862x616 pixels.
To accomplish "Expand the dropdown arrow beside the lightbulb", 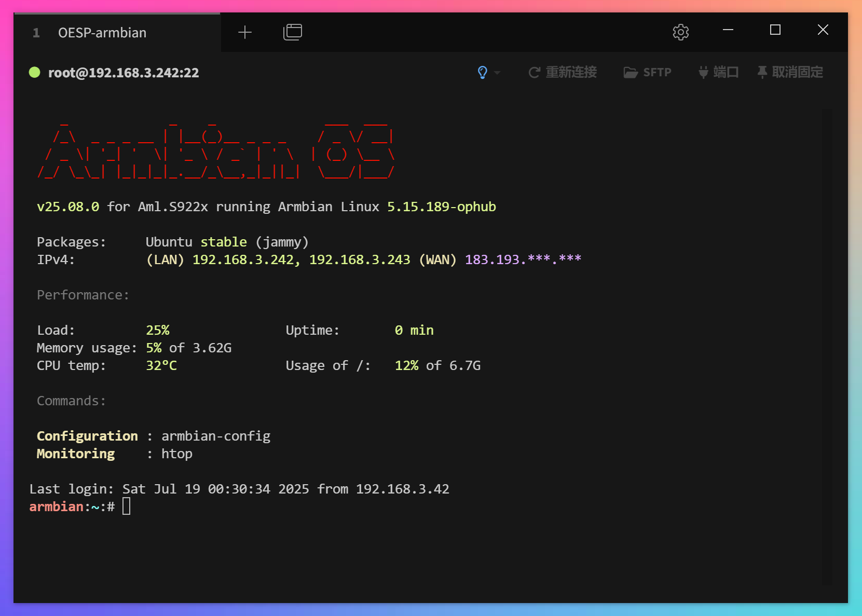I will point(497,73).
